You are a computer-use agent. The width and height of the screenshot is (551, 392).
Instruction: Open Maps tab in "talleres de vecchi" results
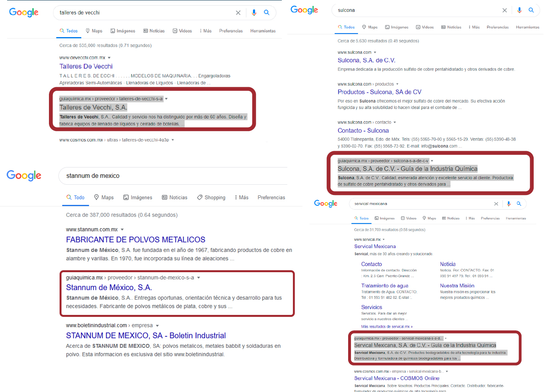pos(94,31)
